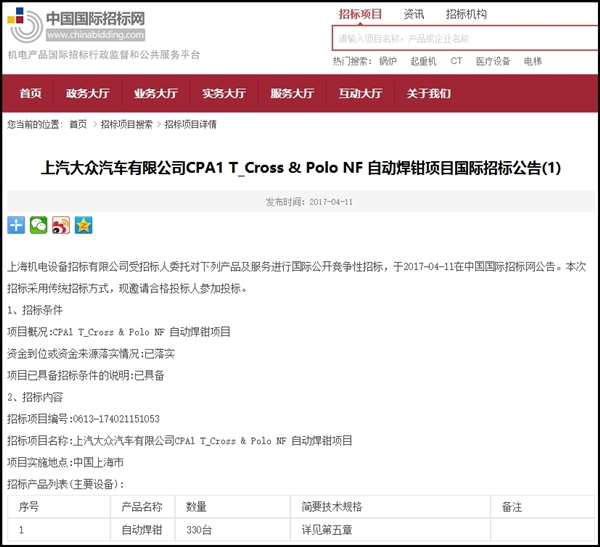
Task: Click hot search keyword 医疗设备
Action: [x=492, y=61]
